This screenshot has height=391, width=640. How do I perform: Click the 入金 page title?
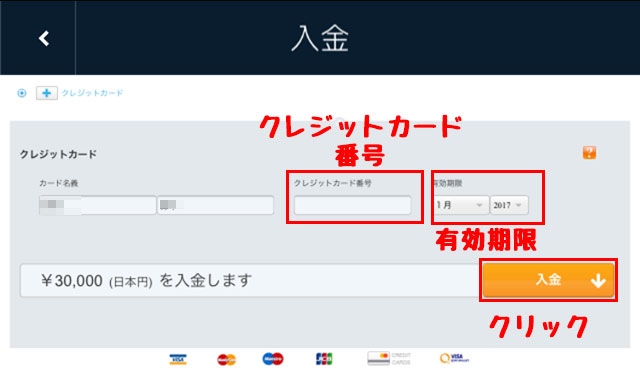point(320,38)
